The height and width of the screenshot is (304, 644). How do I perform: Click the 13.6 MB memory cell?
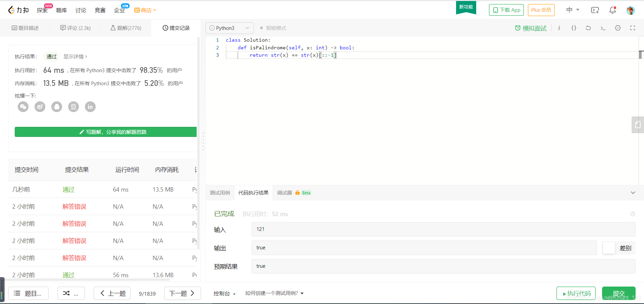point(163,275)
